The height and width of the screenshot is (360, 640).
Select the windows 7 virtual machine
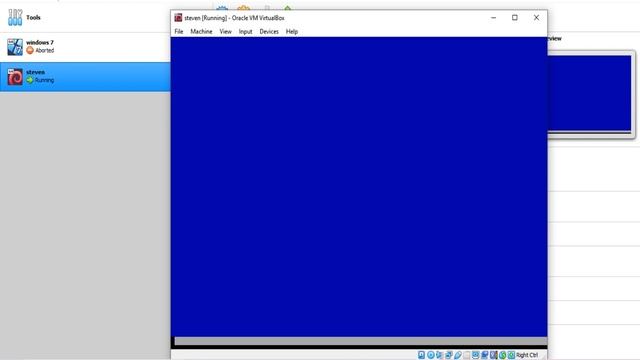pyautogui.click(x=85, y=47)
